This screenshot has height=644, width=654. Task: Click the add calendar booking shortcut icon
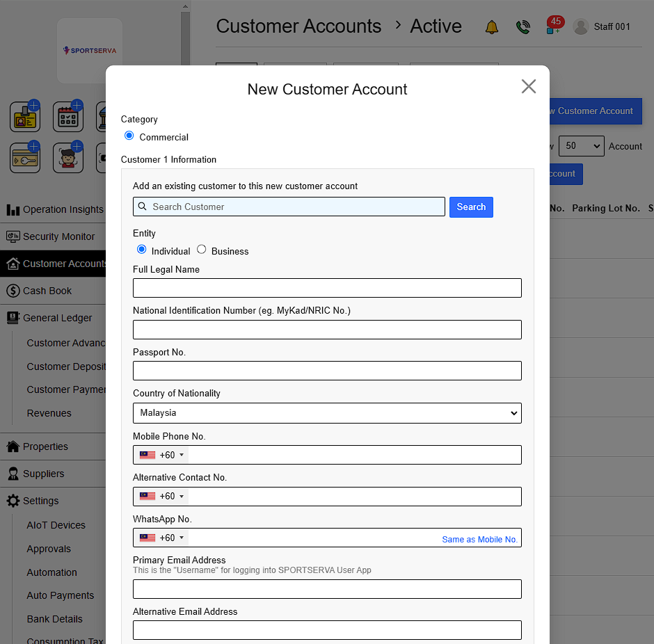tap(68, 117)
